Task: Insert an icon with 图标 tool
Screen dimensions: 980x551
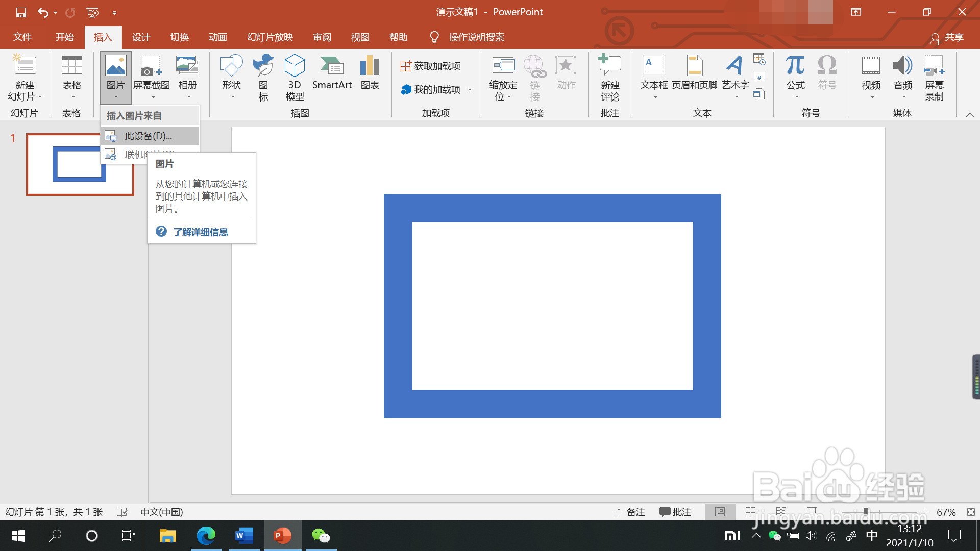Action: (x=263, y=77)
